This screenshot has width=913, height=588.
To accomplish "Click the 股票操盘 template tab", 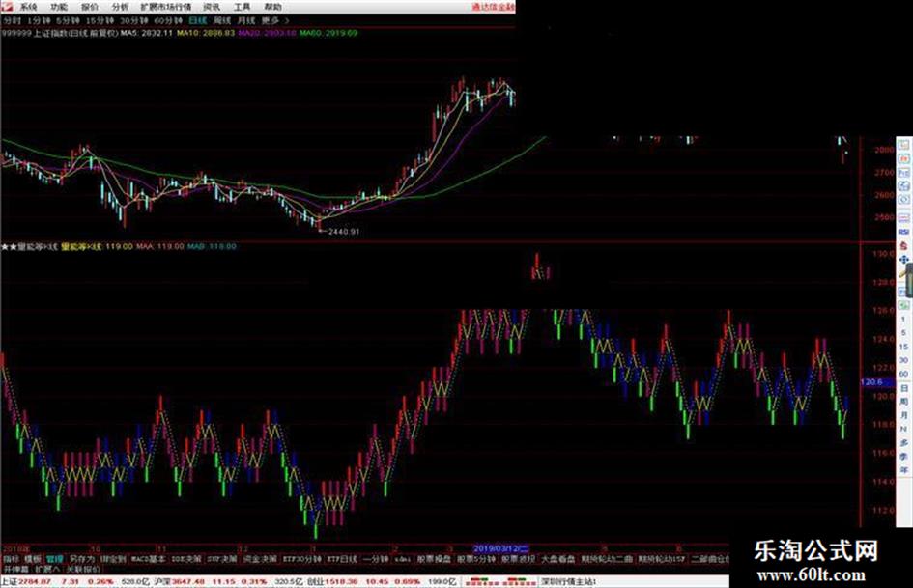I will pos(434,559).
